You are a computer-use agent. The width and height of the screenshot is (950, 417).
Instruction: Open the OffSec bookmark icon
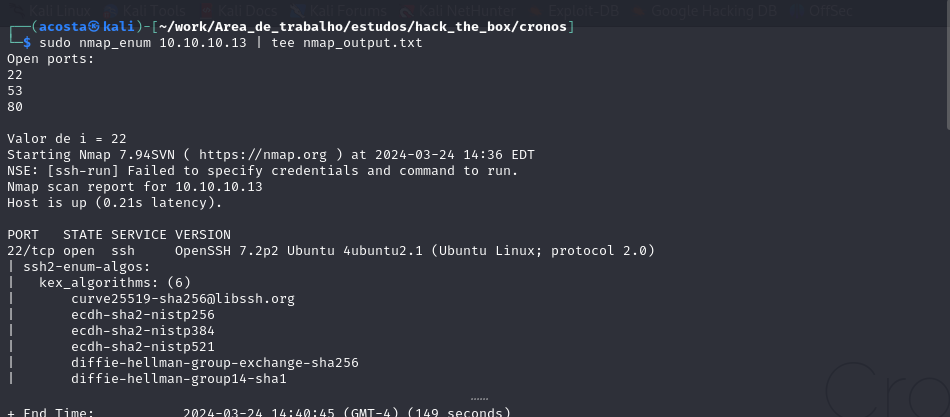[796, 10]
